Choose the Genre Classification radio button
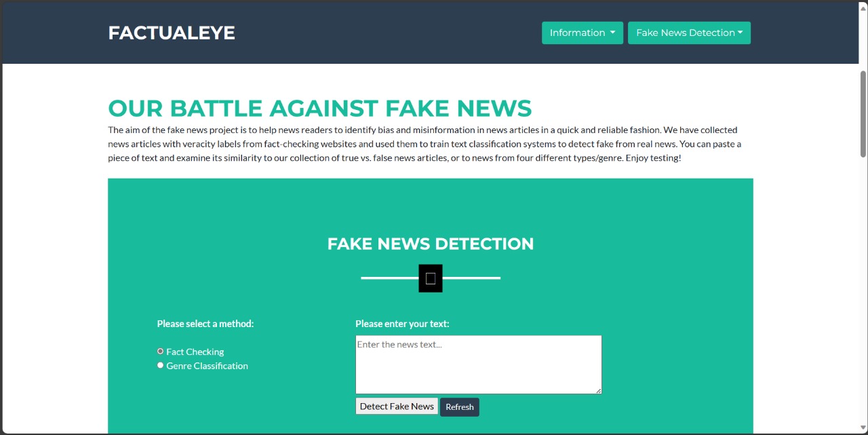 coord(161,365)
